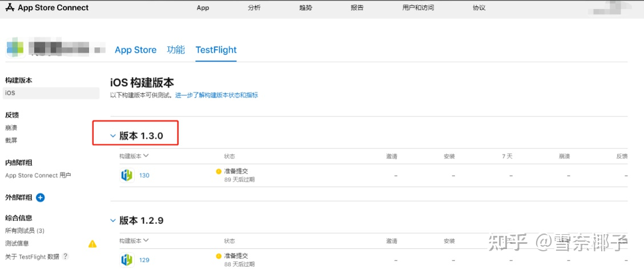The image size is (644, 269).
Task: Open 进一步了解构建版本状态和指标 link
Action: [x=217, y=95]
